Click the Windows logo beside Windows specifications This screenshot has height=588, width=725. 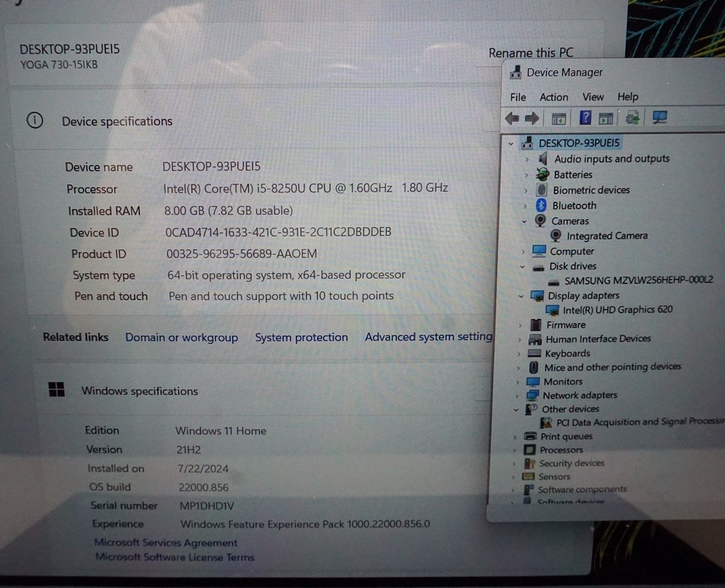pos(56,389)
